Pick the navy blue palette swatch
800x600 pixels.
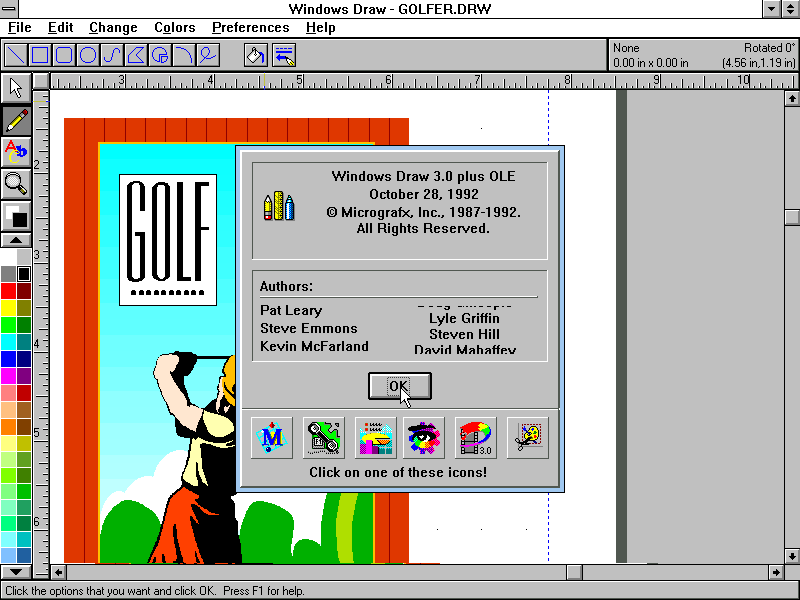[23, 359]
